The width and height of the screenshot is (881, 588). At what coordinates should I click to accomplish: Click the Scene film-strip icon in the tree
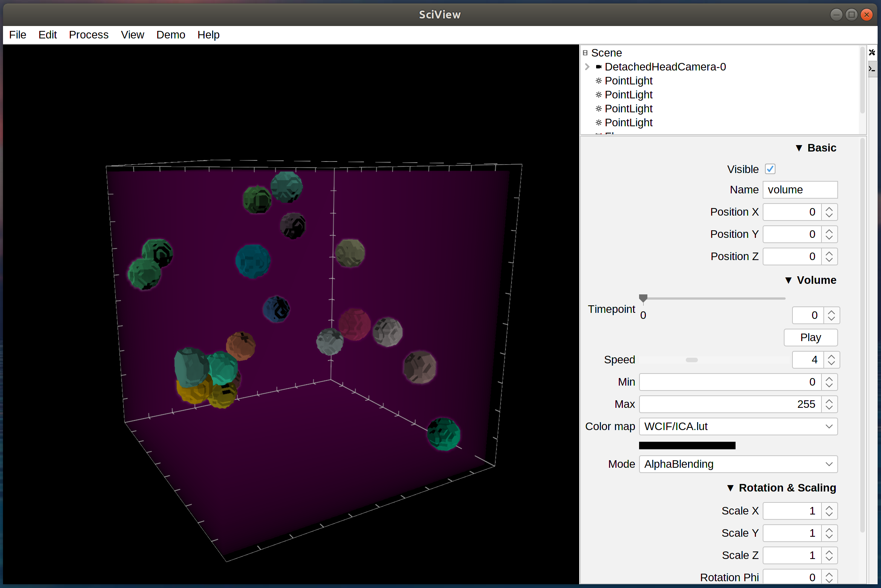(x=585, y=53)
